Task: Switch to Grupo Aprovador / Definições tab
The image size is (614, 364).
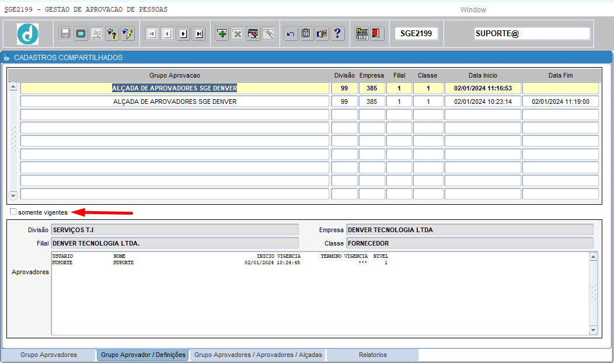Action: point(143,355)
